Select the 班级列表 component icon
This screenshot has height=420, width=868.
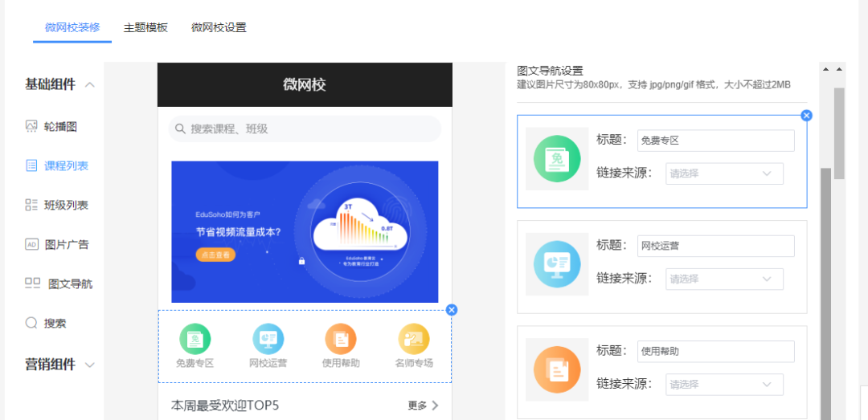coord(31,206)
